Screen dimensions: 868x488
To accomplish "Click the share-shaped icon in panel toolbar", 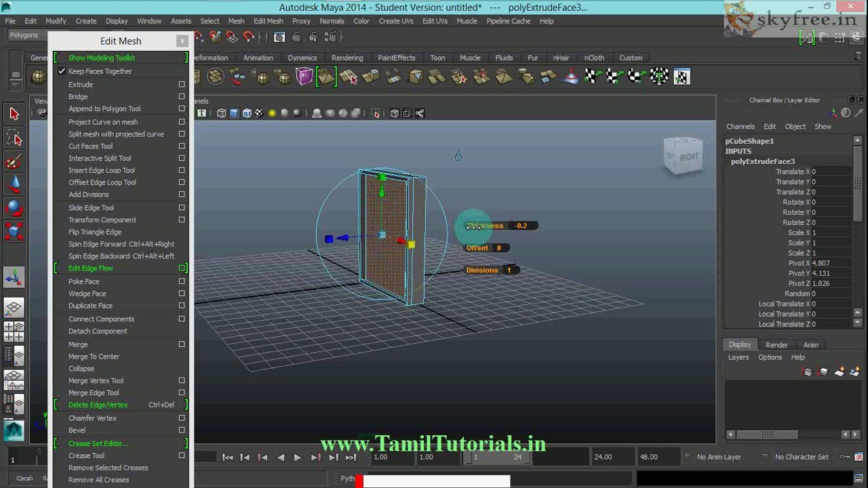I will click(420, 113).
